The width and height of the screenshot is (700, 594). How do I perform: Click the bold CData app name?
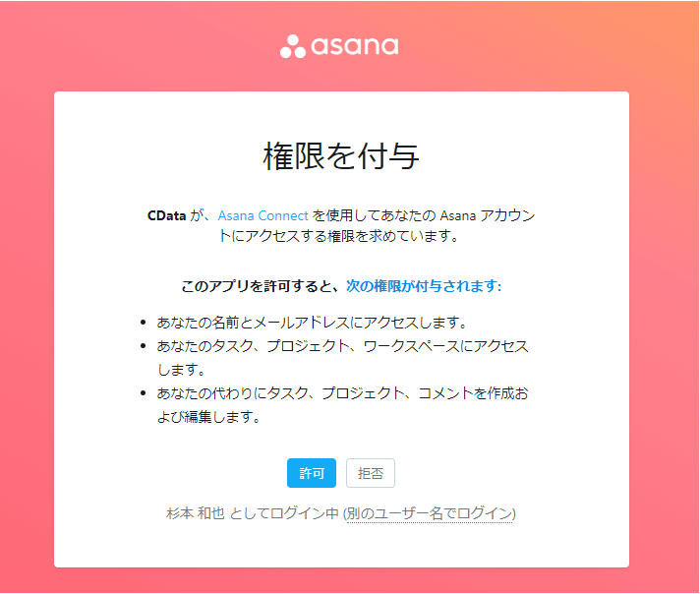pos(166,215)
